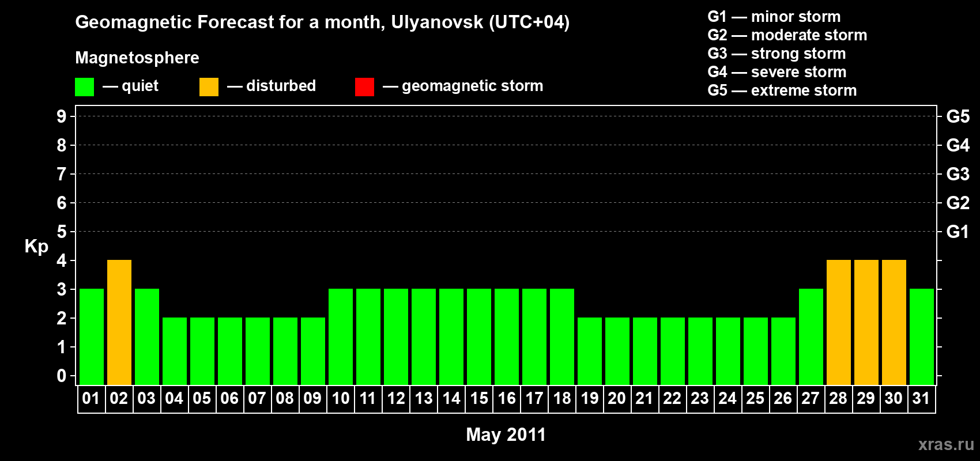Click date label 05 on the axis
Screen dimensions: 980x461
(202, 398)
